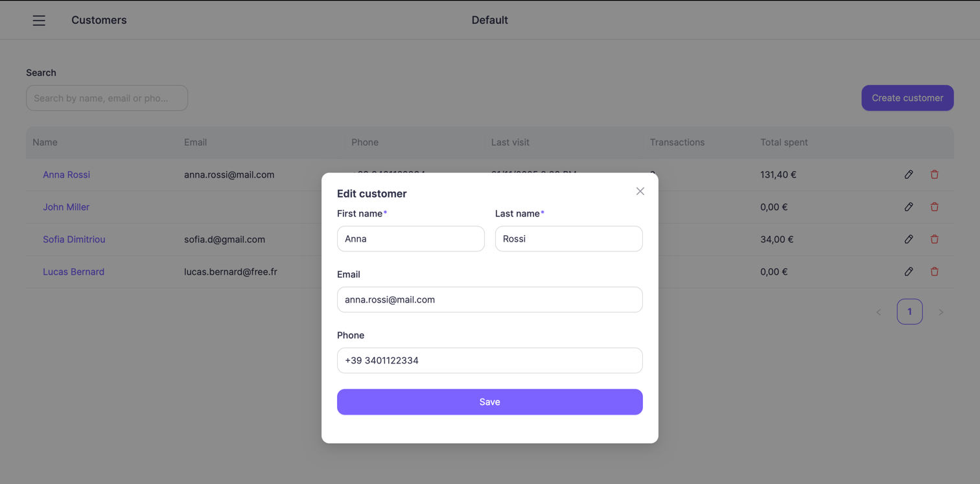Close the Edit customer dialog

[x=640, y=191]
